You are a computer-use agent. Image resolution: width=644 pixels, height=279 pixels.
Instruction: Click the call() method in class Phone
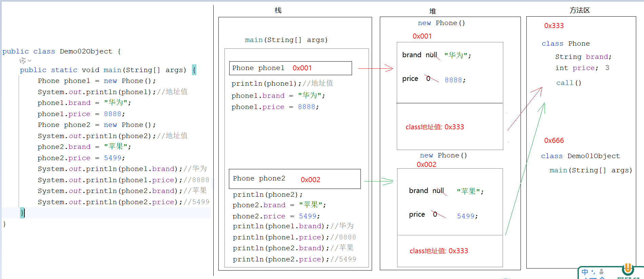(569, 83)
